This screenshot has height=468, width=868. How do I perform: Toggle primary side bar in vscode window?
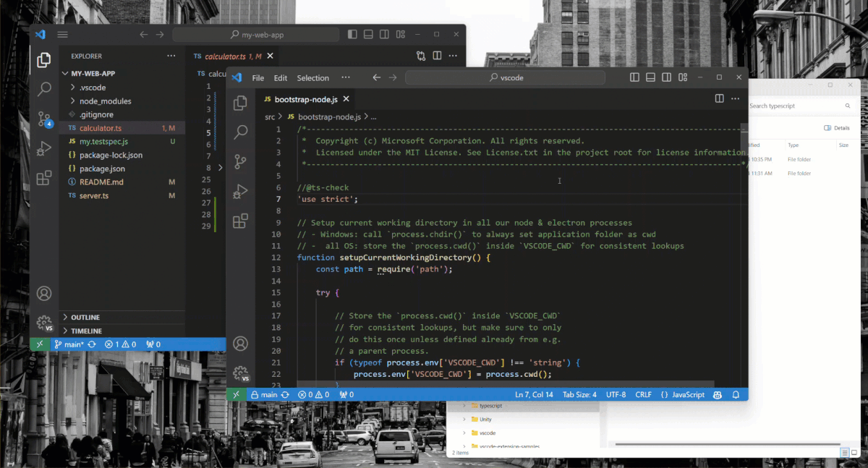pos(634,77)
